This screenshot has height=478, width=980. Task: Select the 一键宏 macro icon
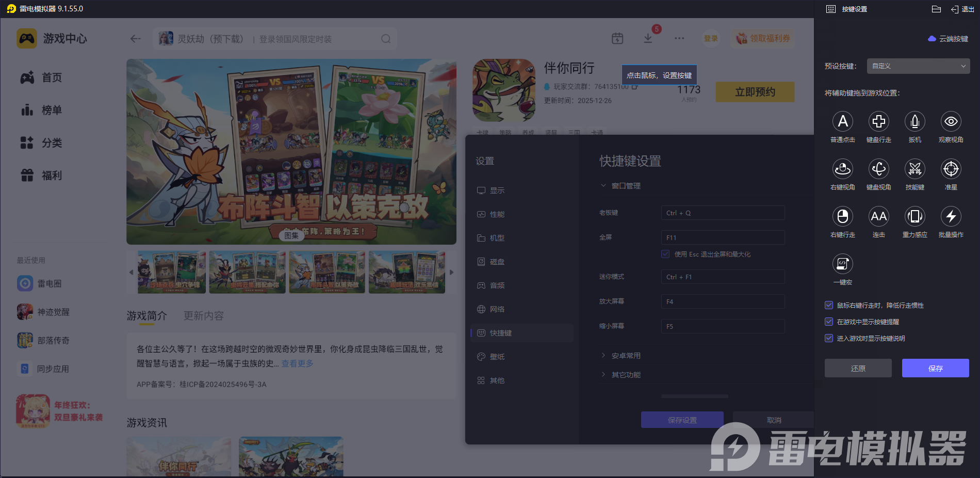(x=843, y=264)
